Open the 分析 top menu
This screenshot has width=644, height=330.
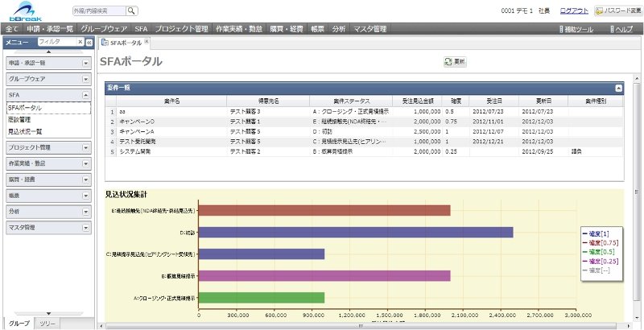339,29
